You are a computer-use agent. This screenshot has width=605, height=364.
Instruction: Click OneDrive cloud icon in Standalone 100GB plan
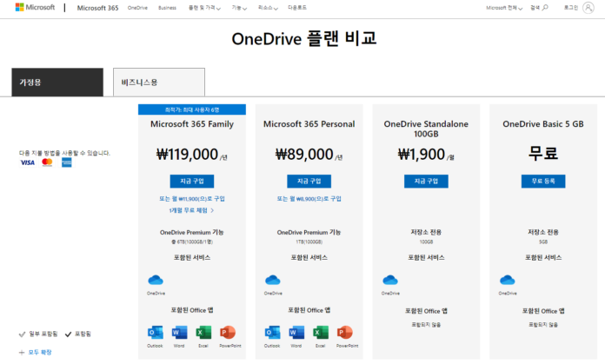click(x=390, y=280)
